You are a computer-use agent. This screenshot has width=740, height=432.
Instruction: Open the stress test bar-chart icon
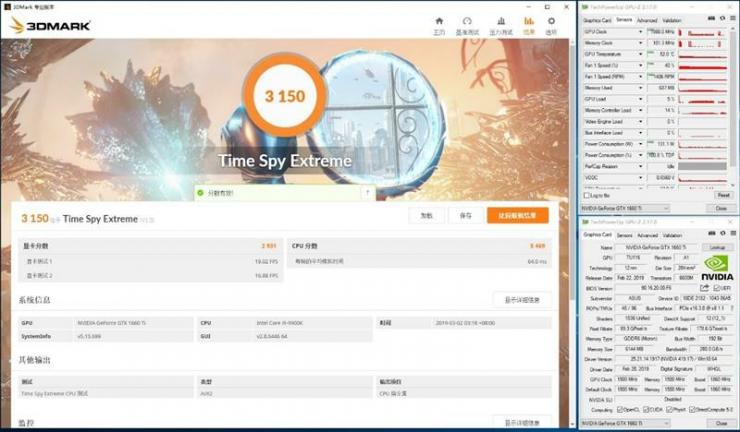click(x=501, y=25)
